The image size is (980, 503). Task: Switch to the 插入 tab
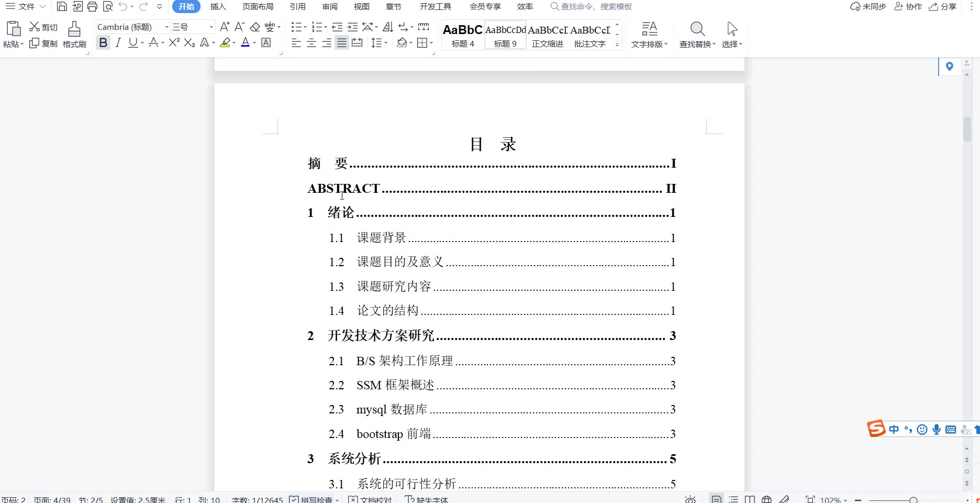click(x=218, y=6)
